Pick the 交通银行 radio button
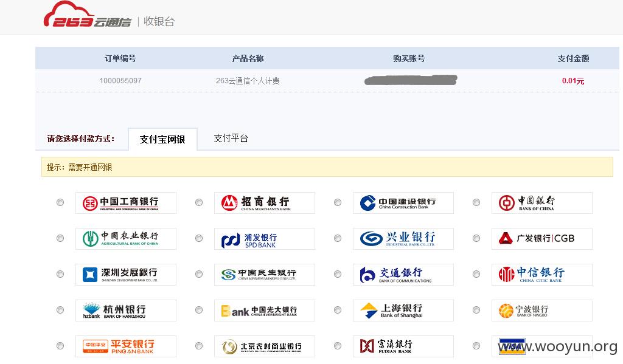623x364 pixels. tap(337, 274)
